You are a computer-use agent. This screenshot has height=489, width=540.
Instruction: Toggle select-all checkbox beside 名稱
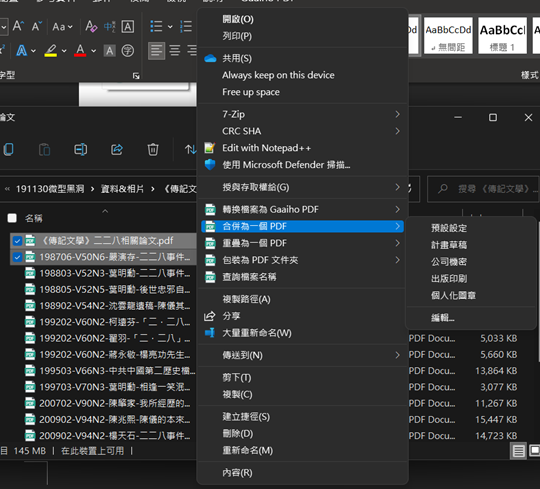point(12,218)
